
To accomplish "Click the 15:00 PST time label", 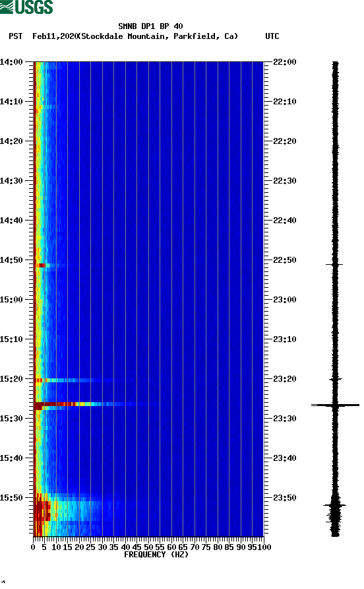I will point(11,299).
